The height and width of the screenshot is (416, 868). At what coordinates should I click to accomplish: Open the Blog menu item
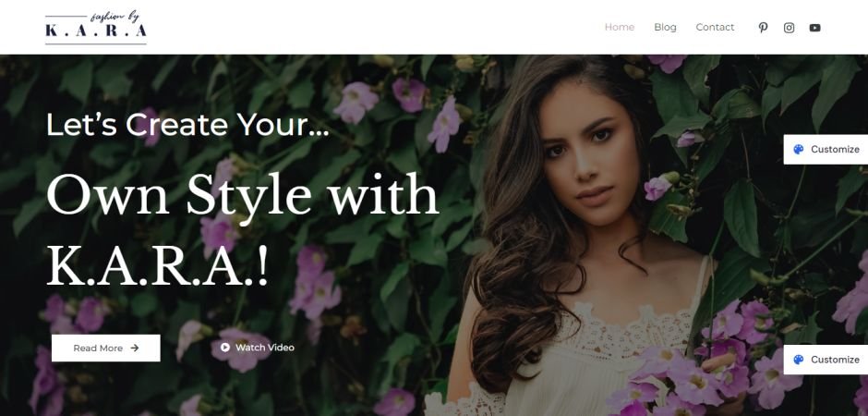[665, 27]
